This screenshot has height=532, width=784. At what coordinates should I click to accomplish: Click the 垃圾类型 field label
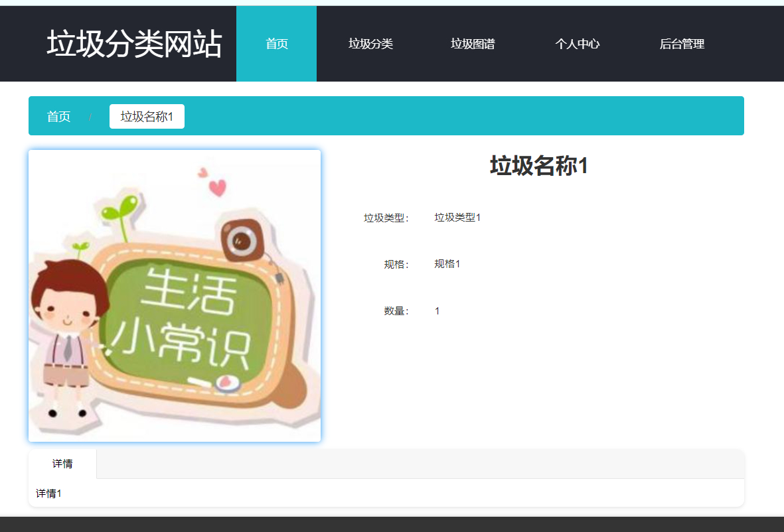386,218
